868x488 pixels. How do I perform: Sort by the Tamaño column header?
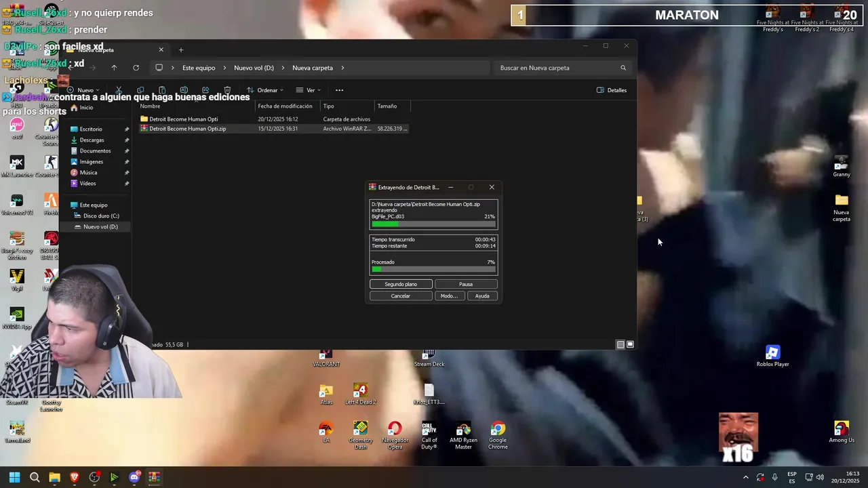393,106
